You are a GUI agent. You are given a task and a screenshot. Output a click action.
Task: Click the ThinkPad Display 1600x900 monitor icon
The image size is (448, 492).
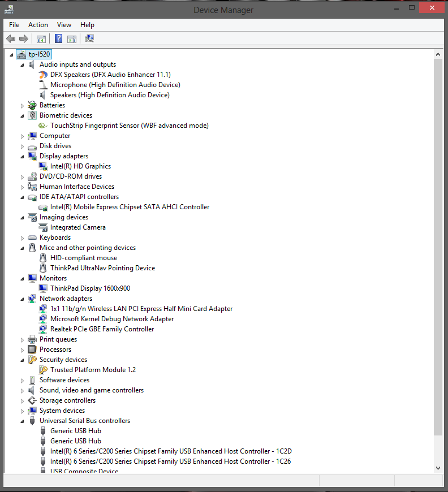[43, 288]
